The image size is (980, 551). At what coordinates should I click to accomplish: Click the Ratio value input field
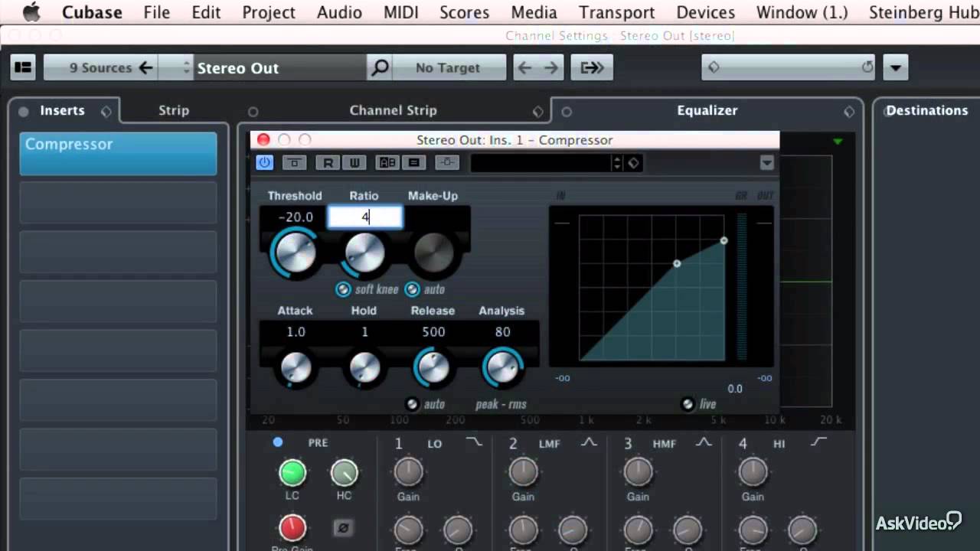[365, 217]
